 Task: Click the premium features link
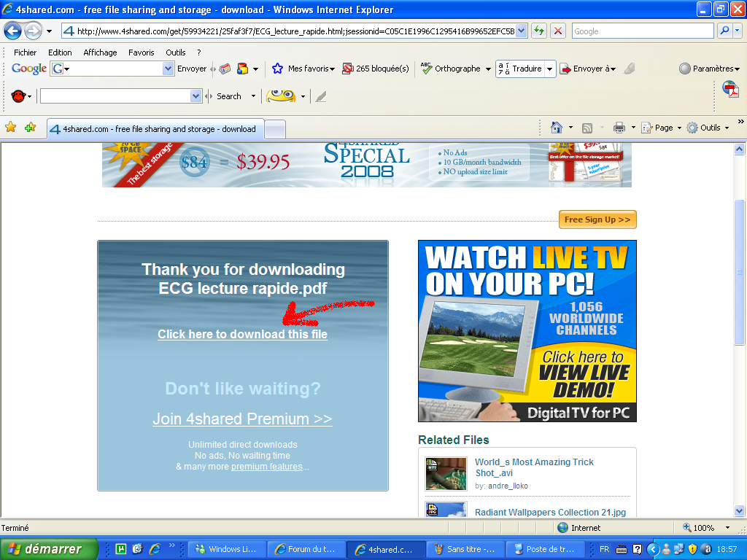click(x=267, y=467)
